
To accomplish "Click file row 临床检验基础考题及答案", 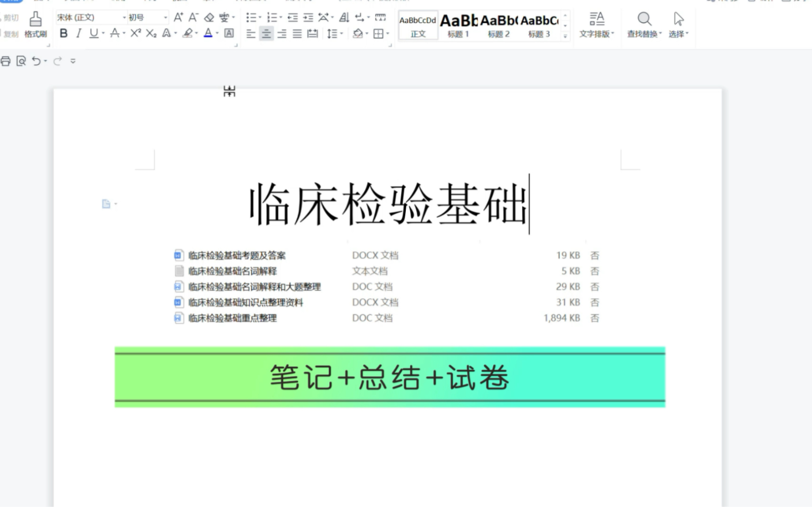I will 386,255.
